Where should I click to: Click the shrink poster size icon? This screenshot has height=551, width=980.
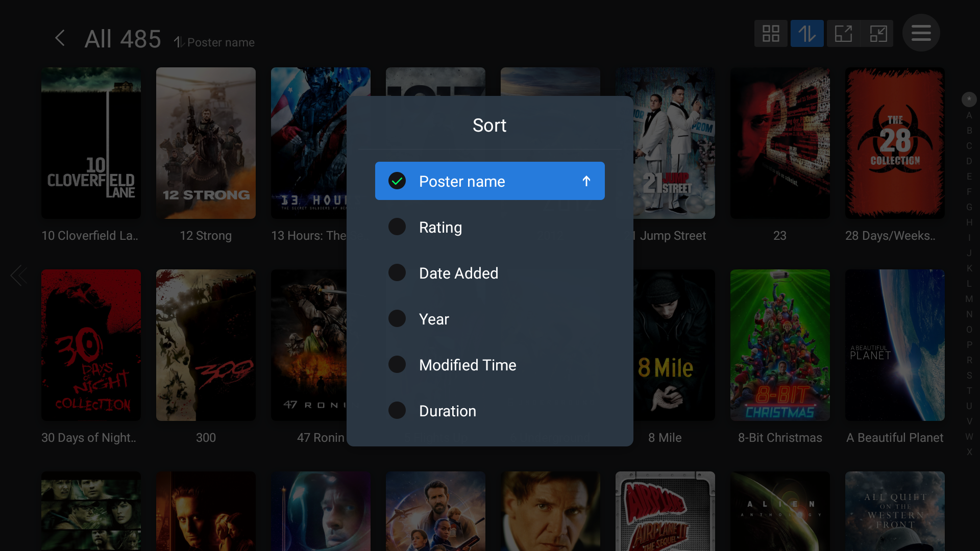(878, 34)
